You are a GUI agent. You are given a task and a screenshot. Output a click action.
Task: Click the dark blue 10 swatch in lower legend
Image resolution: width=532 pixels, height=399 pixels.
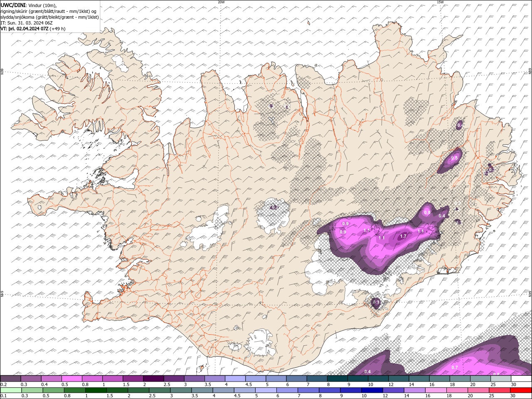(x=372, y=390)
